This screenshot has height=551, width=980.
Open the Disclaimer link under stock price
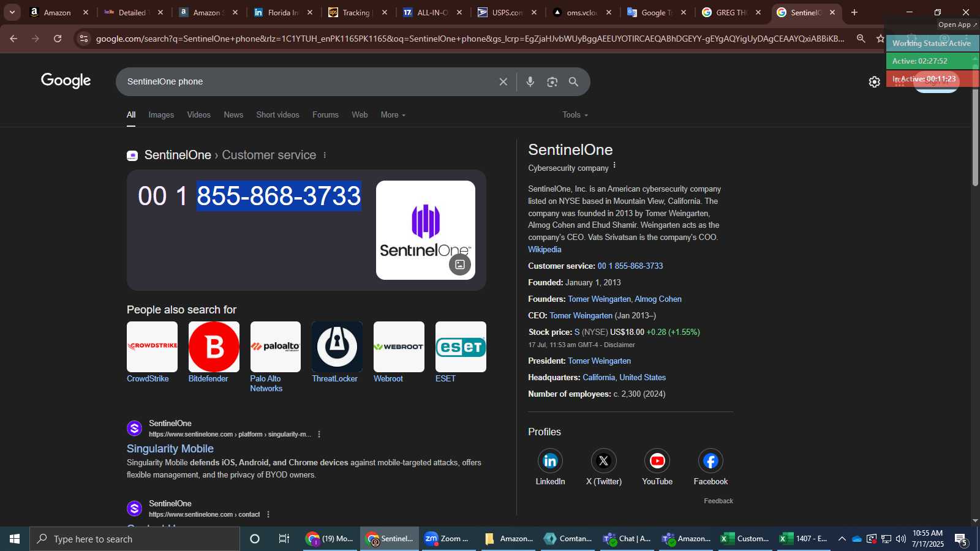click(619, 345)
